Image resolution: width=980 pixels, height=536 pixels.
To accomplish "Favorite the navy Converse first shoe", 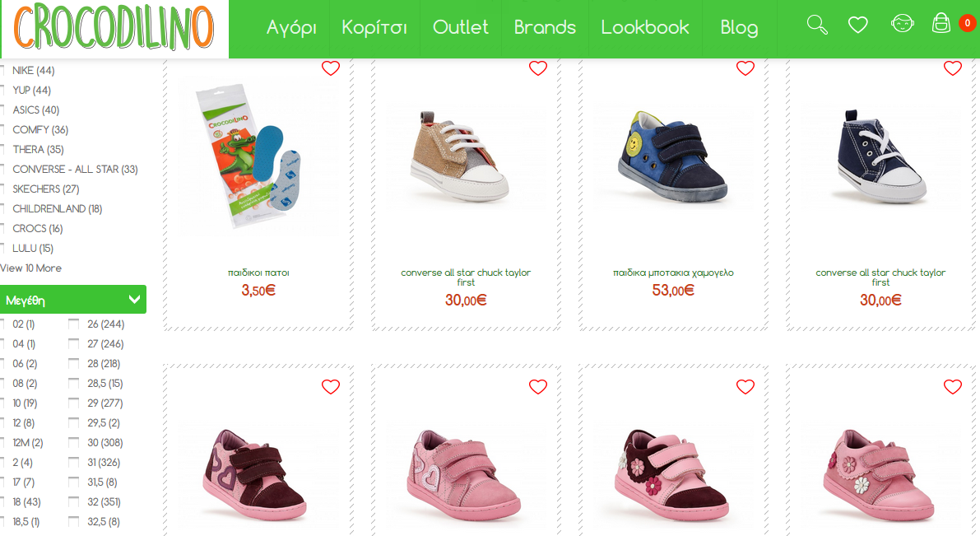I will 953,68.
